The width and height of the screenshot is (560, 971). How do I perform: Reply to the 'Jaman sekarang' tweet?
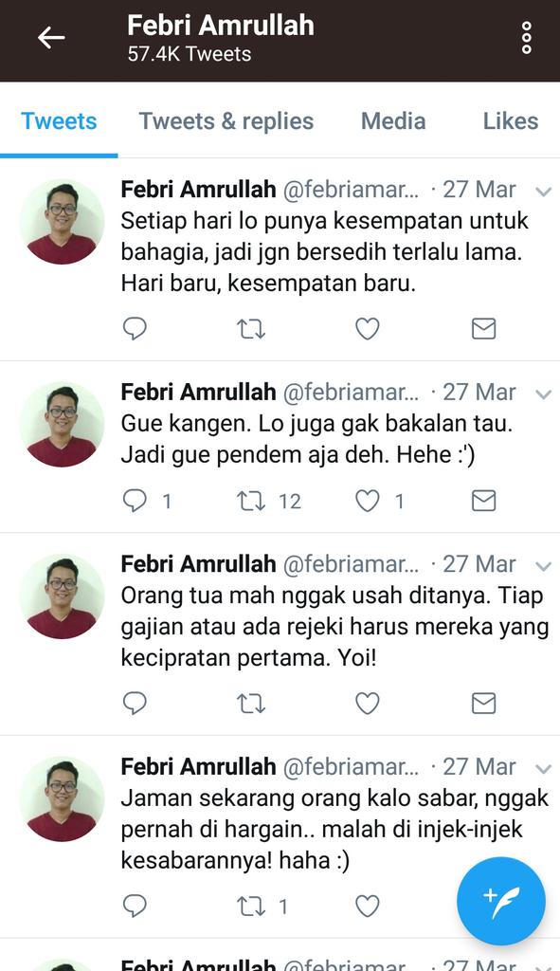pyautogui.click(x=135, y=907)
